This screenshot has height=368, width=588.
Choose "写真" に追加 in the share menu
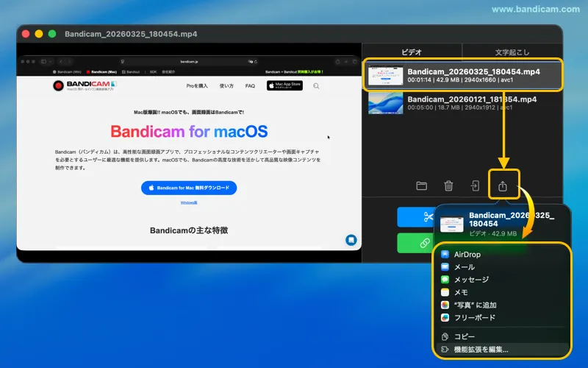pos(502,305)
